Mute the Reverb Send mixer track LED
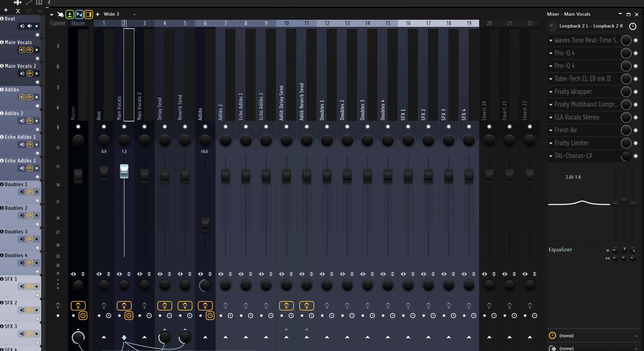The width and height of the screenshot is (644, 351). (x=185, y=127)
